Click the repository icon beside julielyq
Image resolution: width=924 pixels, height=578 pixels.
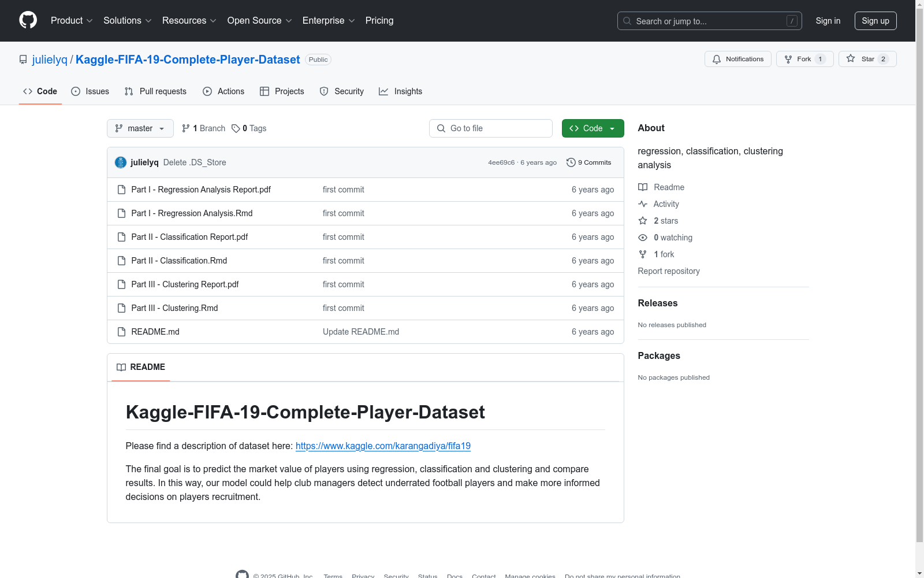tap(23, 60)
